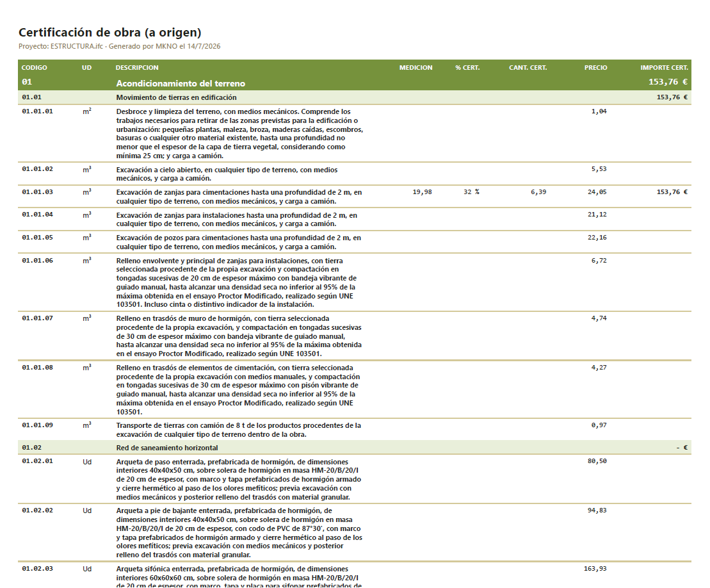Click code 01.01 subchapter row
This screenshot has width=710, height=588.
(x=32, y=97)
